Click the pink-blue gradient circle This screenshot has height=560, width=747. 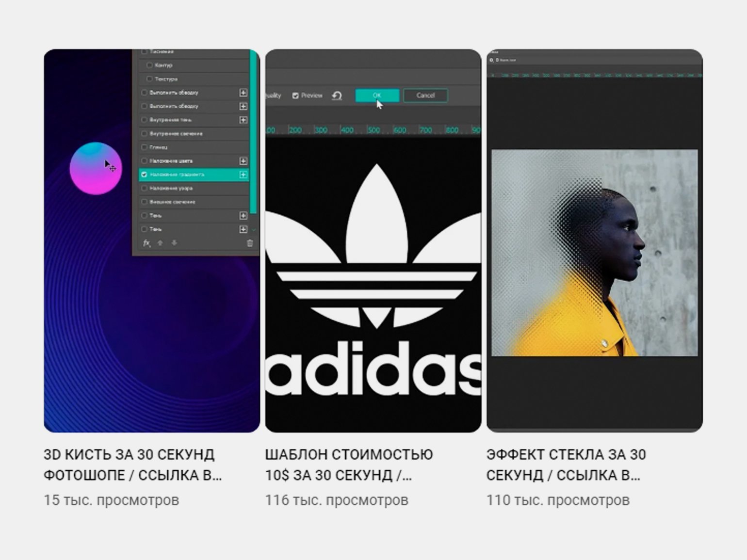coord(96,168)
